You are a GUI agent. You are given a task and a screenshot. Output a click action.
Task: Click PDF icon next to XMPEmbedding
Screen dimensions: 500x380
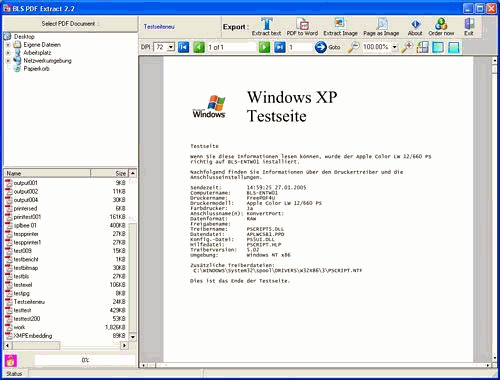[x=9, y=336]
